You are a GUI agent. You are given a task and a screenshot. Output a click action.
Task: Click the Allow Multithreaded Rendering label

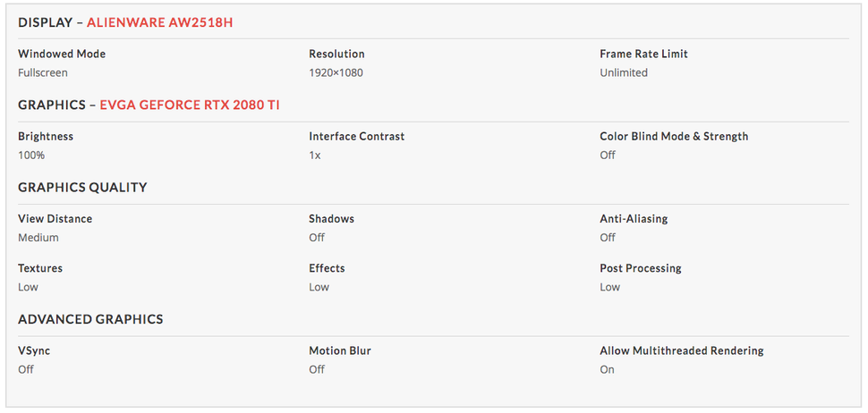[681, 350]
